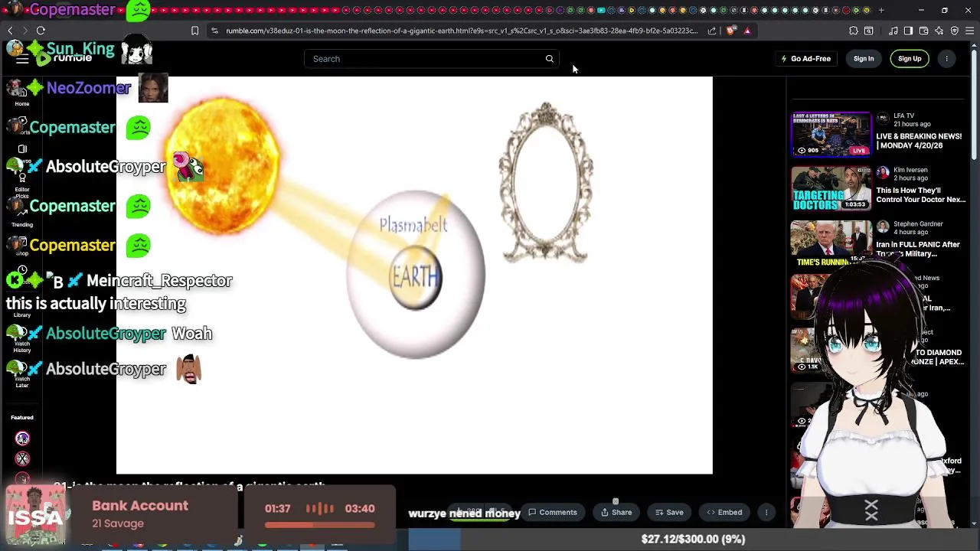Open the Iran in FULL PANIC video thumbnail
The width and height of the screenshot is (980, 551).
(831, 243)
